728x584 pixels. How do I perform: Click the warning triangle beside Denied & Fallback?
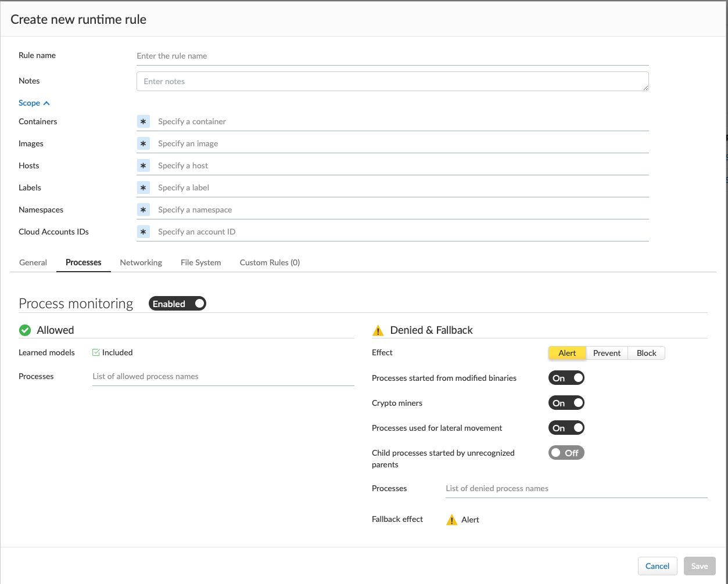378,331
